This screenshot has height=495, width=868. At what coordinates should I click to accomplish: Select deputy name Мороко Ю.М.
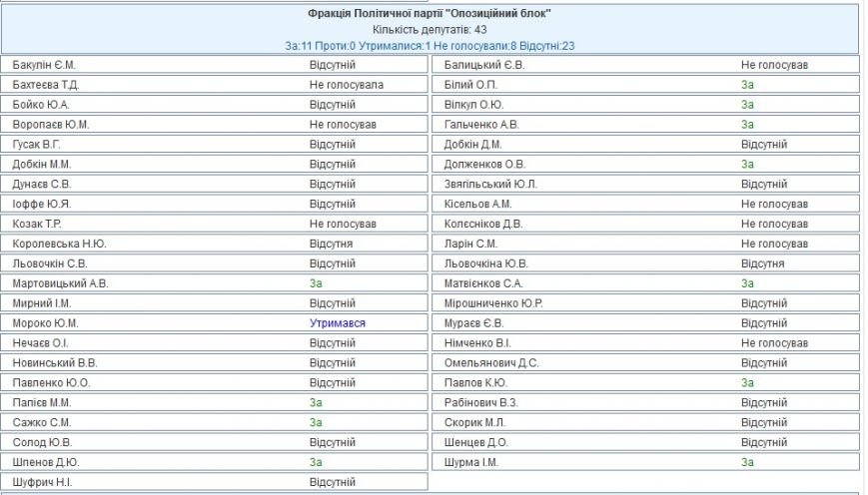click(x=45, y=324)
